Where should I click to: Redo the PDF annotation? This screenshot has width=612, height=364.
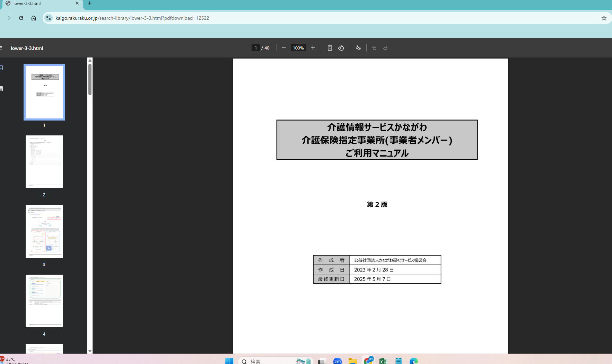pos(385,48)
